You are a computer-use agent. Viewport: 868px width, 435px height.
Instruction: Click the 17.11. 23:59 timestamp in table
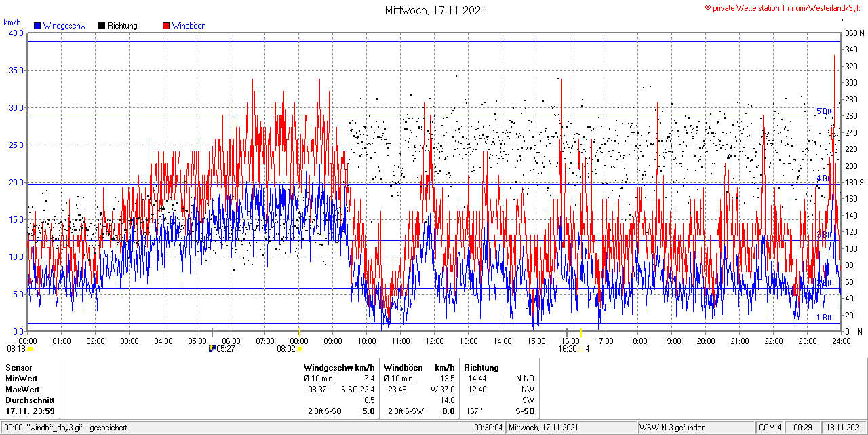click(31, 411)
